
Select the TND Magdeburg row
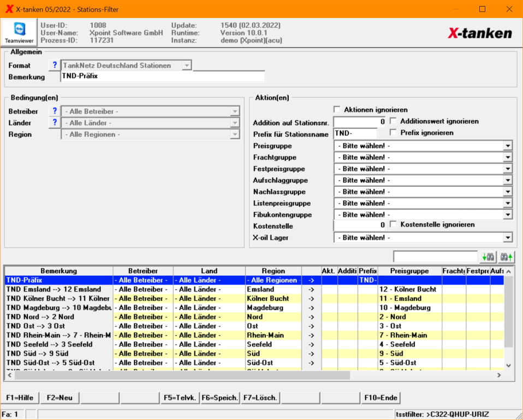(x=254, y=307)
